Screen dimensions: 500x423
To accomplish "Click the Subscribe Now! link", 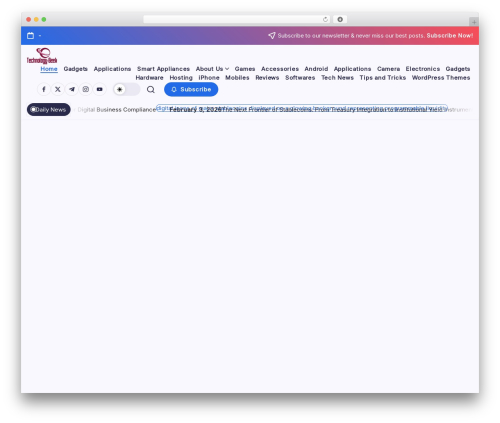I will [x=450, y=35].
